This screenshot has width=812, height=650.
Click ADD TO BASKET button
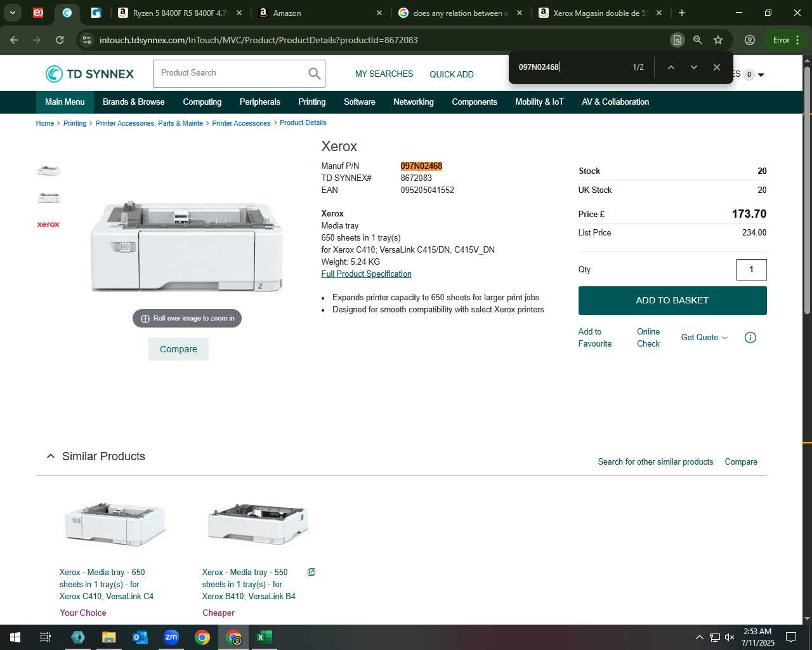click(672, 300)
